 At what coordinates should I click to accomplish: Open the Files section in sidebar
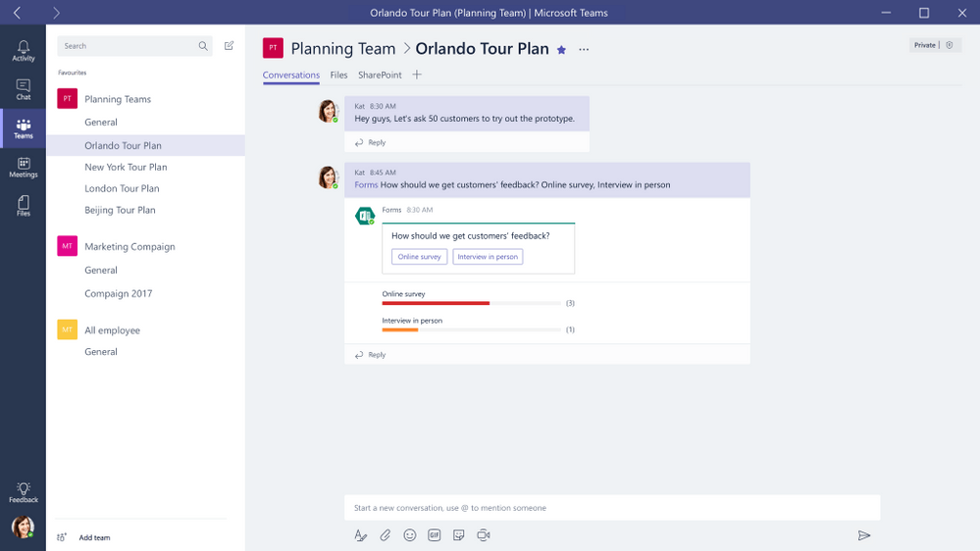[23, 206]
